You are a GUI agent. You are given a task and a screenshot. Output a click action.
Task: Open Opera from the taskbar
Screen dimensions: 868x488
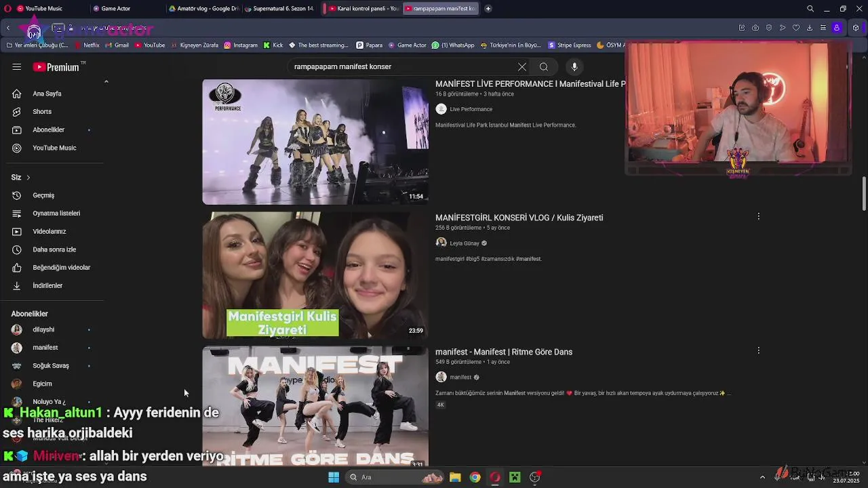[x=495, y=477]
